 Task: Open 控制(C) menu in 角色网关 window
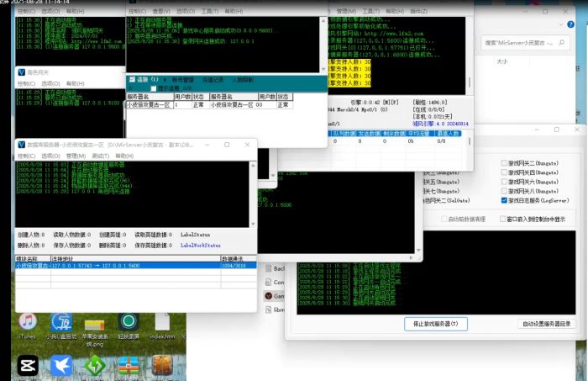(x=26, y=83)
